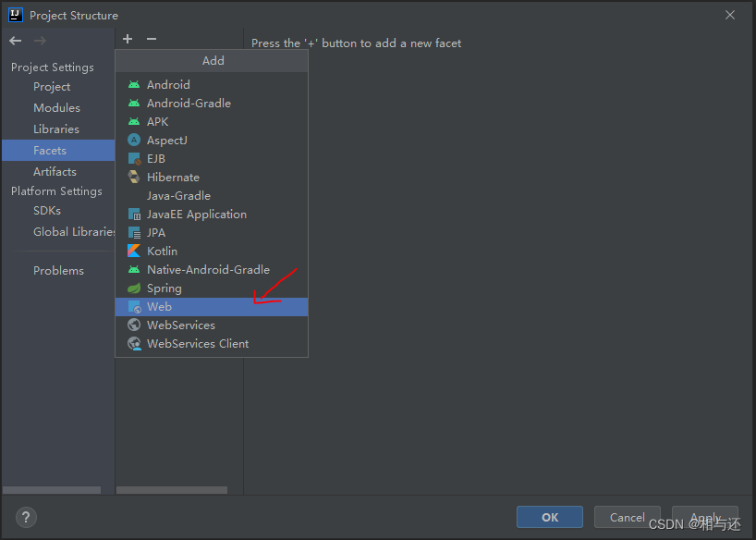
Task: Click the Web facet icon
Action: 134,307
